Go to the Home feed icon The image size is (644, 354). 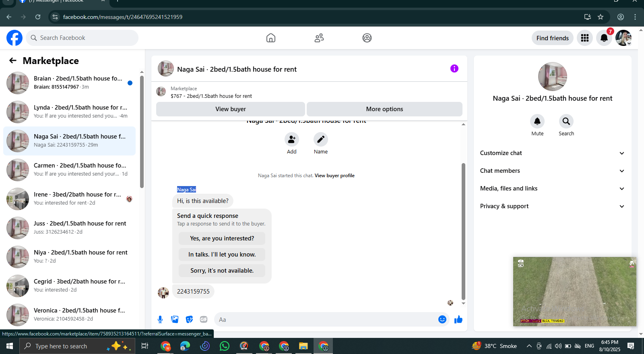(x=271, y=38)
